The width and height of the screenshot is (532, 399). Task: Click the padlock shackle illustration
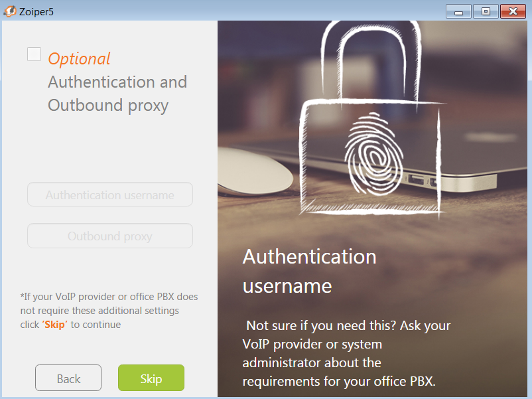pyautogui.click(x=371, y=61)
